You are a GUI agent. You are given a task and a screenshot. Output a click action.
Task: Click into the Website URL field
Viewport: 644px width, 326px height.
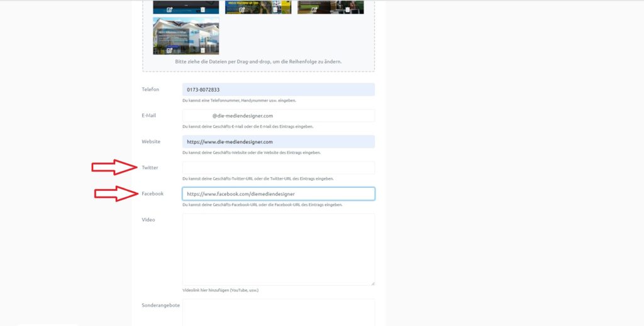[x=278, y=142]
